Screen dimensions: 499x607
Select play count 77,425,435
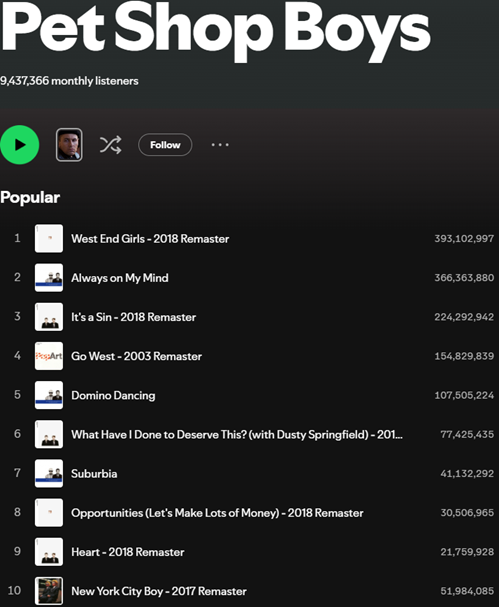pos(467,434)
